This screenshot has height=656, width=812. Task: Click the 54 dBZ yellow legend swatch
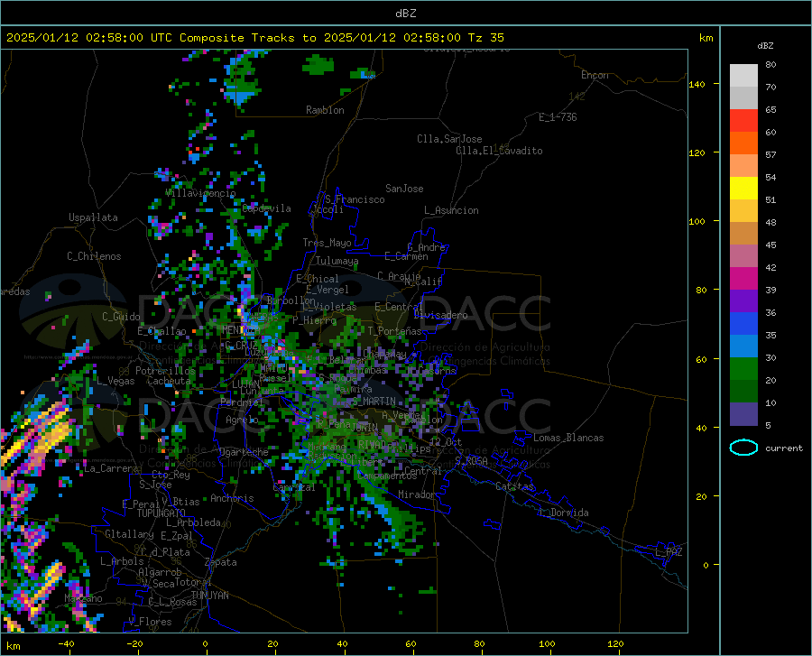pos(743,189)
